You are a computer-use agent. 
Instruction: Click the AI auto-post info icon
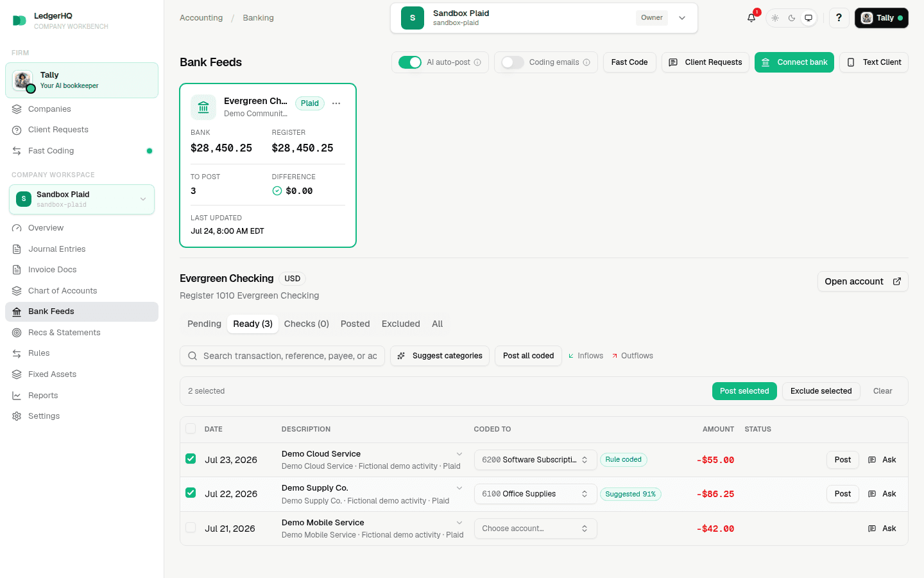[x=477, y=62]
